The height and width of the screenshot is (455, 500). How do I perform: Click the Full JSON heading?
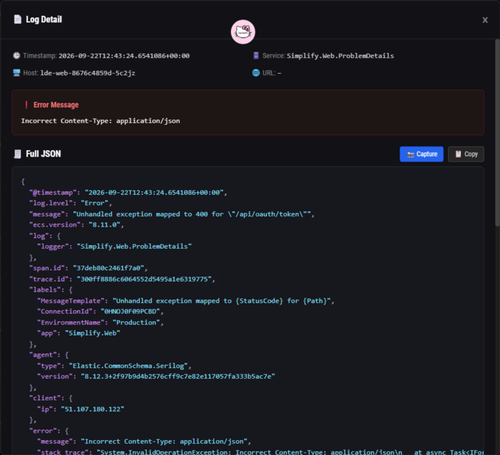click(43, 154)
